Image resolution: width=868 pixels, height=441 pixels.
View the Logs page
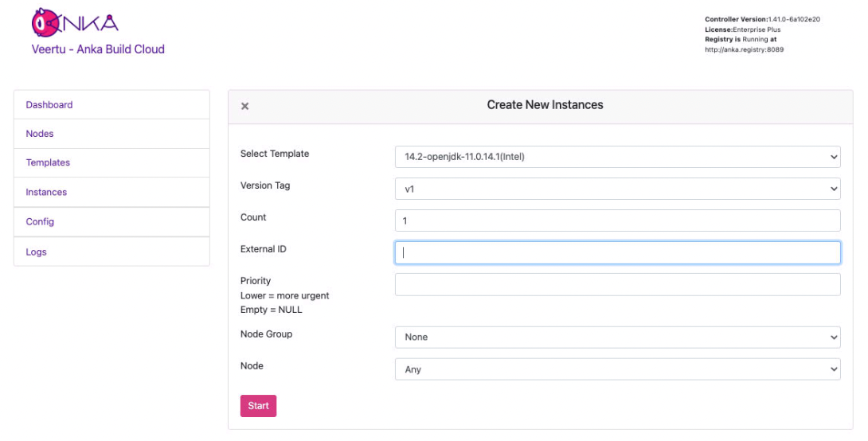point(37,252)
